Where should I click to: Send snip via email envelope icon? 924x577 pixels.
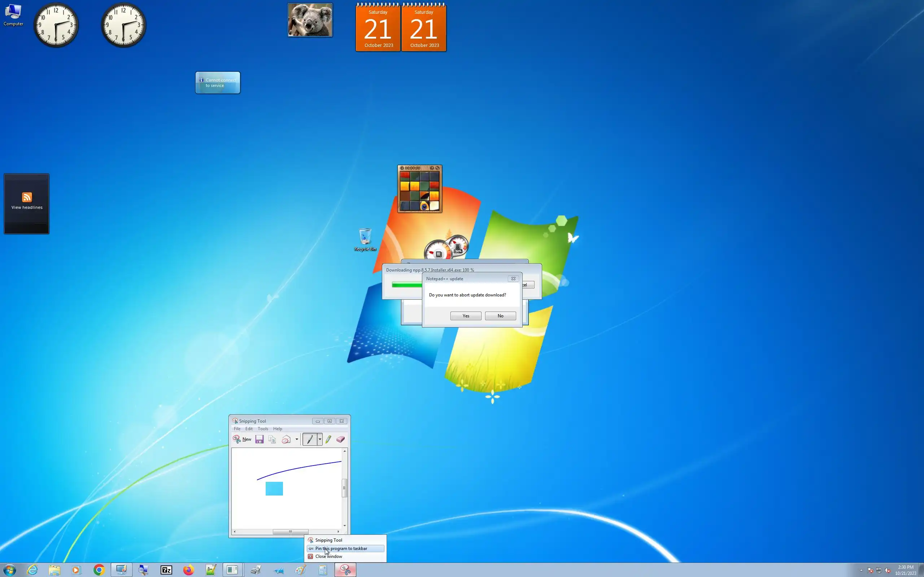click(x=286, y=439)
